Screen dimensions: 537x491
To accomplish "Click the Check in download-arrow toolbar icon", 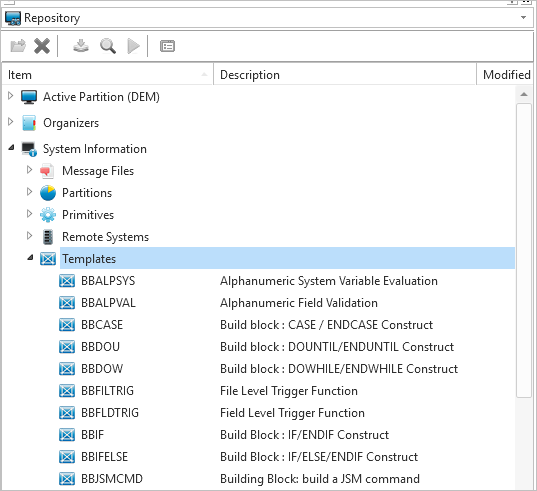I will pos(81,46).
